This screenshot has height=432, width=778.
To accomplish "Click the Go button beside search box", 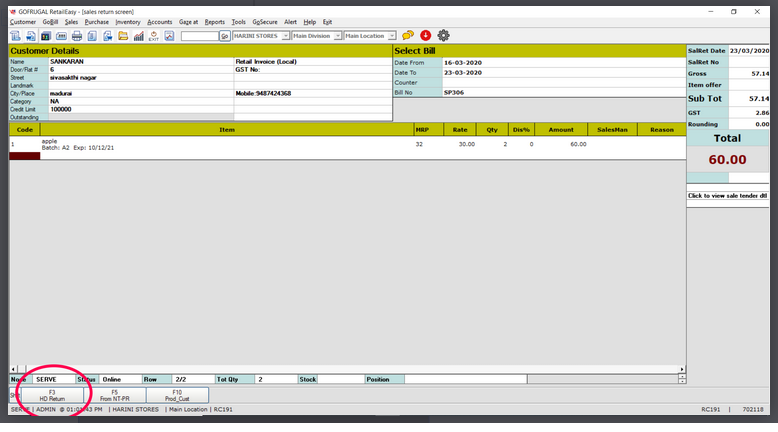I will pos(225,36).
